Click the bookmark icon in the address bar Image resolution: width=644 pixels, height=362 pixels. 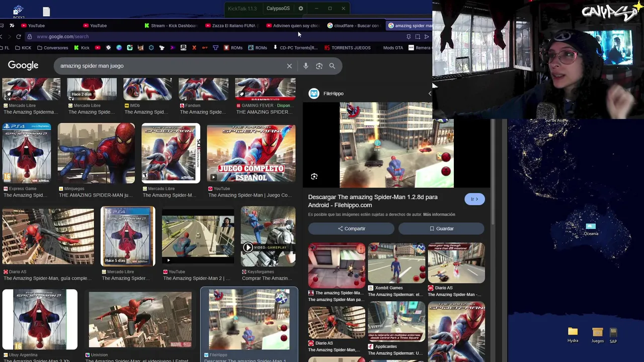(409, 37)
